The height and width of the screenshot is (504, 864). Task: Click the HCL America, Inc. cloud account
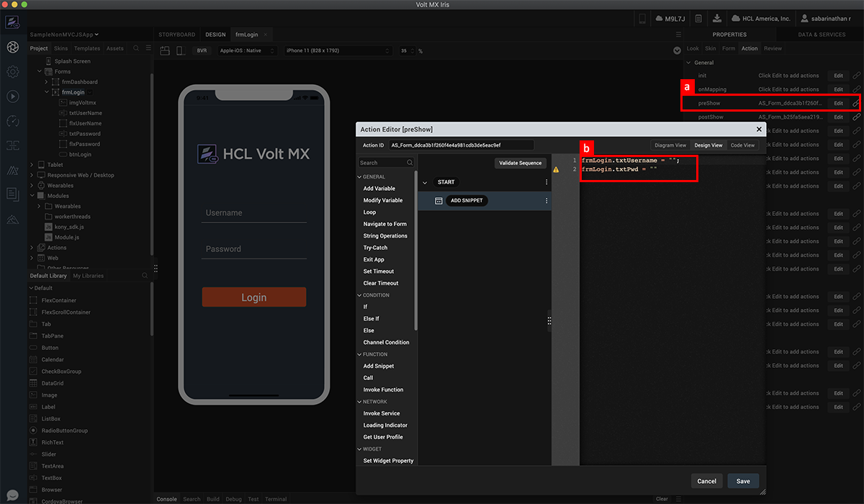pos(761,18)
